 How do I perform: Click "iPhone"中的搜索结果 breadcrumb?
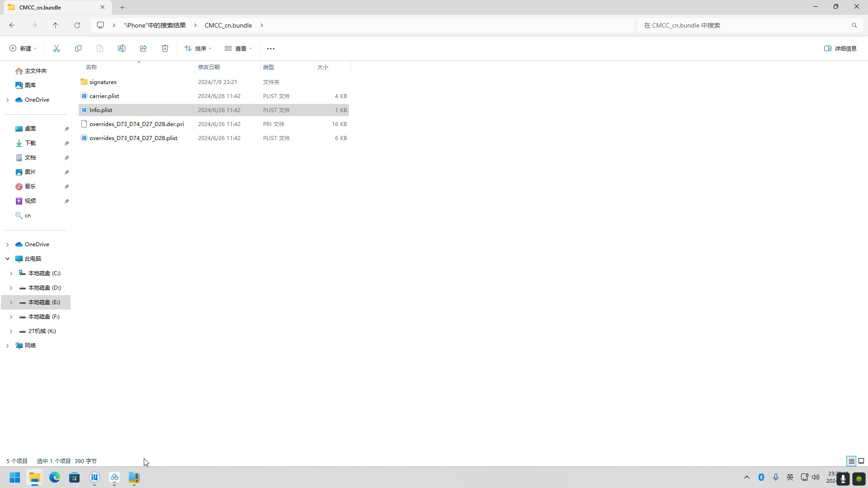click(155, 25)
